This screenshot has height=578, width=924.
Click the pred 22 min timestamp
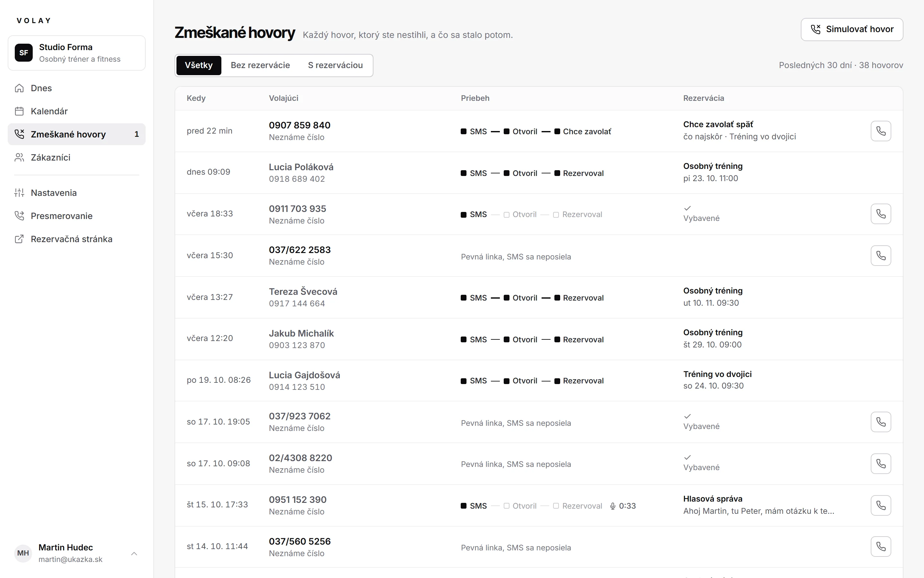coord(209,131)
